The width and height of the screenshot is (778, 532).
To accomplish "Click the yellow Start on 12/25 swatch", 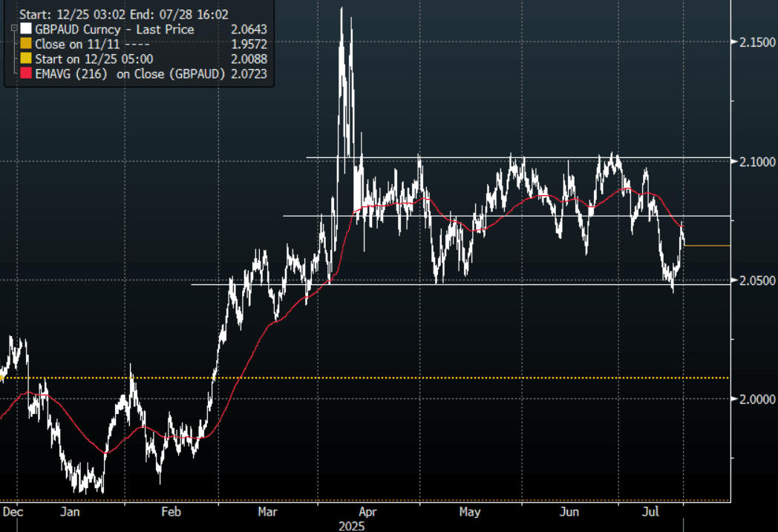I will (26, 59).
